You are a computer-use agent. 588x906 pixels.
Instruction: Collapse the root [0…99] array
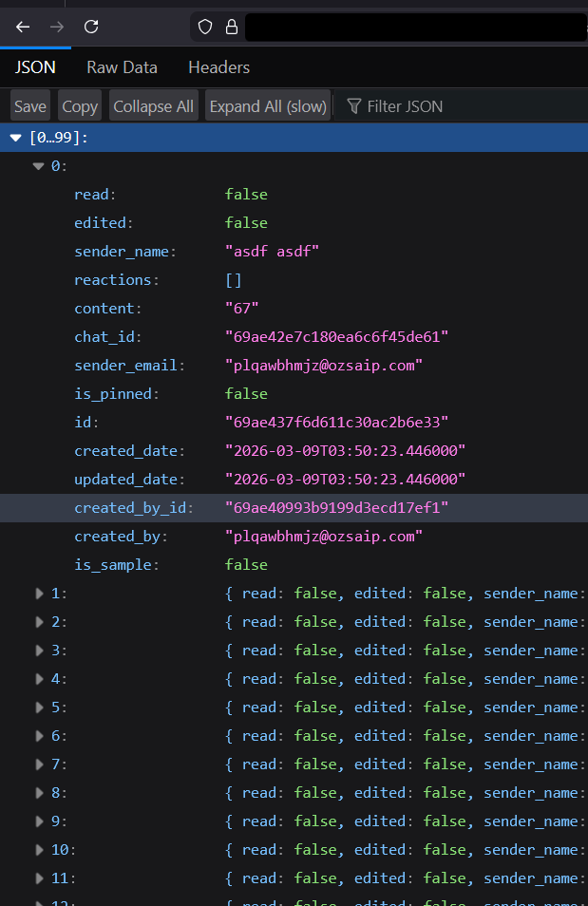coord(15,138)
